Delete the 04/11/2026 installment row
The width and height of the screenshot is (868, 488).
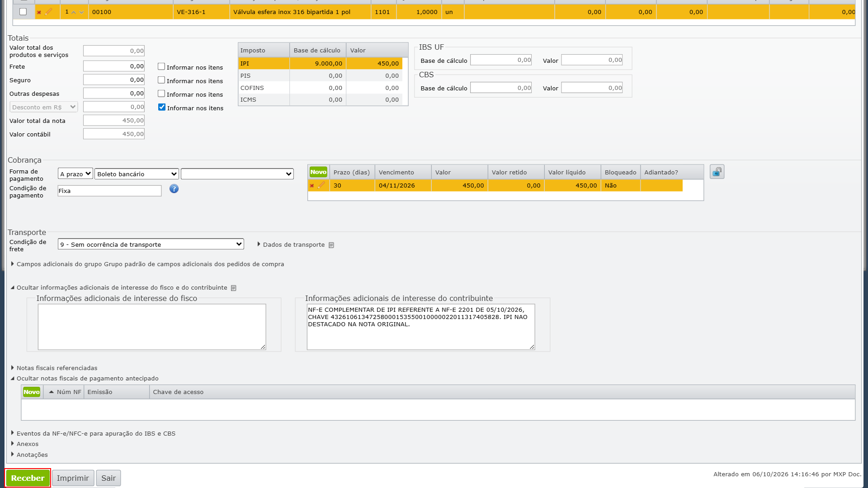tap(311, 186)
